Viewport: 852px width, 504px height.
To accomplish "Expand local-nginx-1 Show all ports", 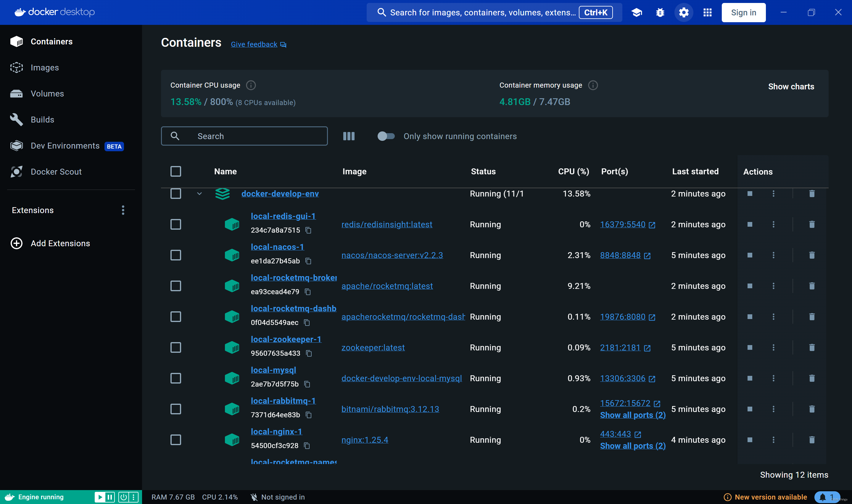I will tap(632, 446).
